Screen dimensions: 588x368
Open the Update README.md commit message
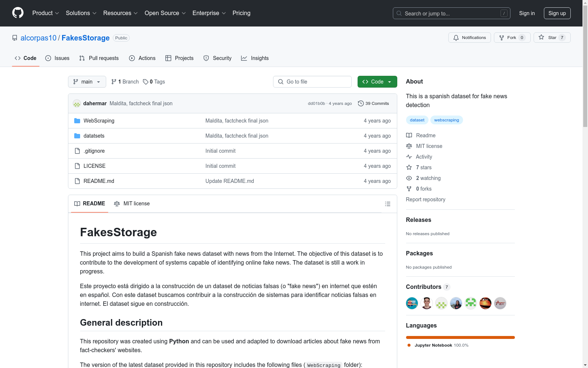click(230, 181)
